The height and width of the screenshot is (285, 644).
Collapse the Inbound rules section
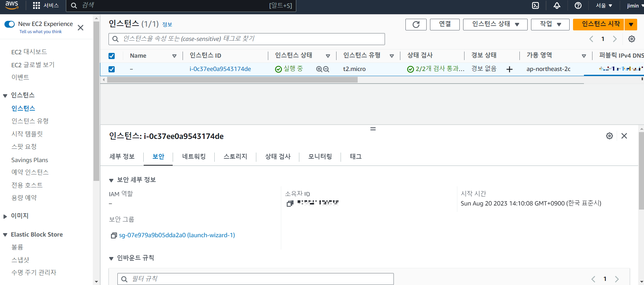(111, 258)
